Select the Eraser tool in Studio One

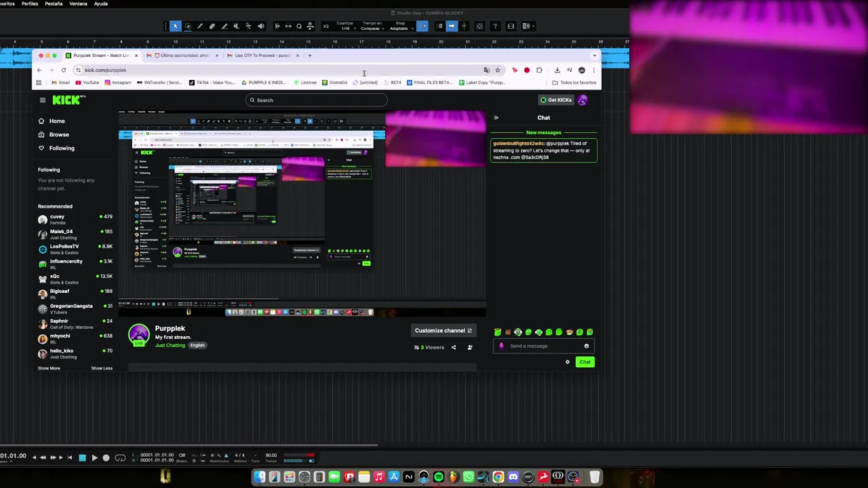(x=212, y=26)
